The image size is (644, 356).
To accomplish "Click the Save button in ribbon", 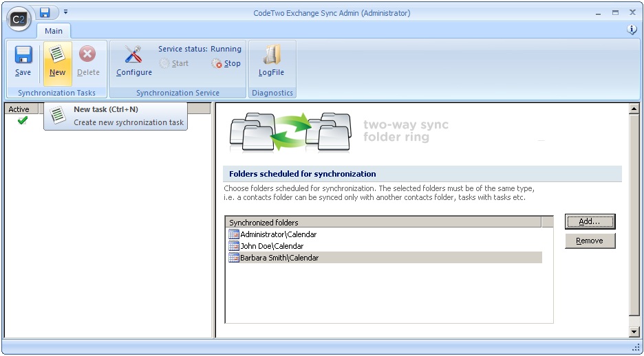I will click(x=23, y=62).
